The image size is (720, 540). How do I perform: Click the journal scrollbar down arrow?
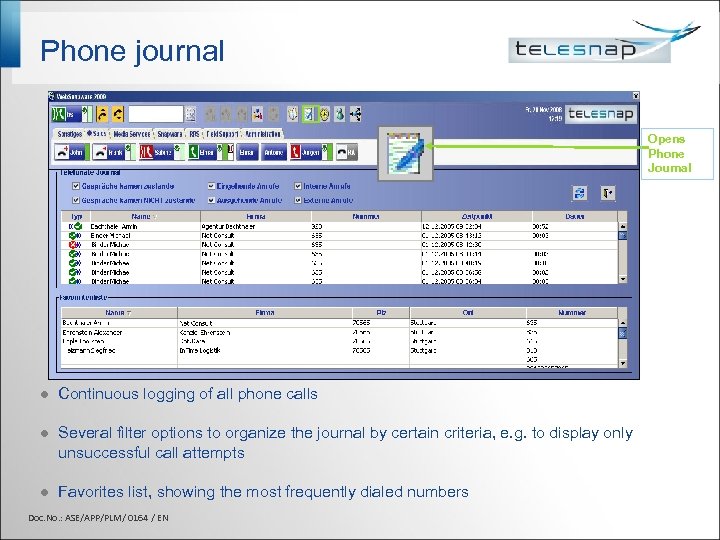tap(623, 279)
